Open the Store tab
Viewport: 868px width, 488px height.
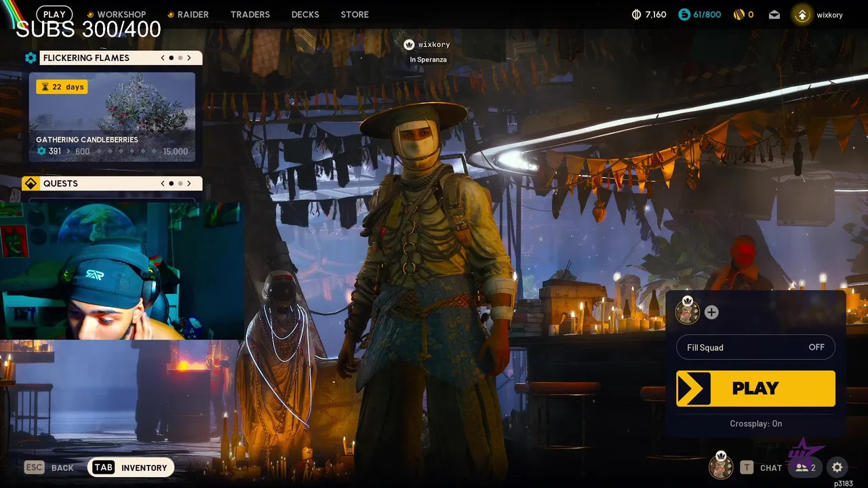355,14
